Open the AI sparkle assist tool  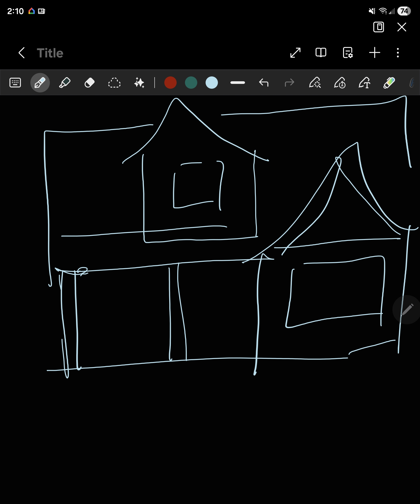tap(139, 83)
